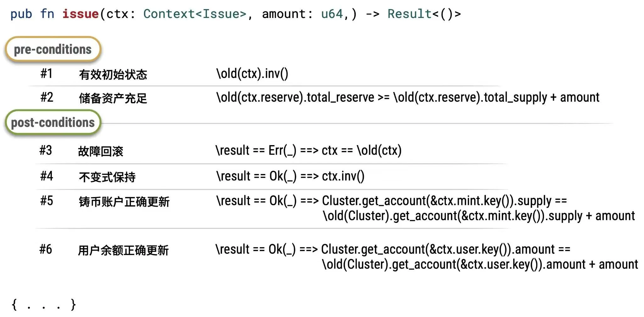Click the u64 type of amount
Viewport: 644px width, 317px height.
pyautogui.click(x=332, y=14)
